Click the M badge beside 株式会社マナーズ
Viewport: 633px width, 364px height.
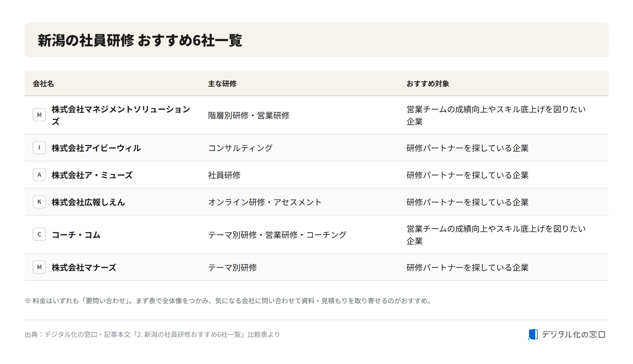coord(39,267)
